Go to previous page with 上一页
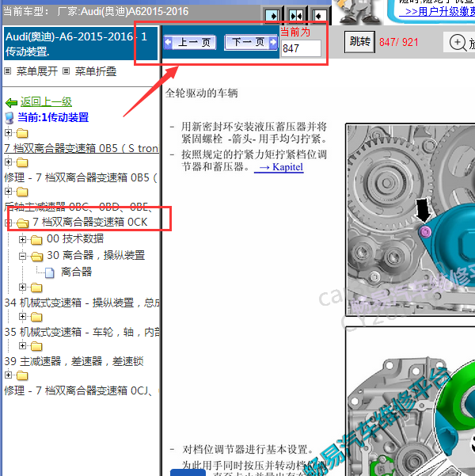The height and width of the screenshot is (476, 475). tap(190, 42)
